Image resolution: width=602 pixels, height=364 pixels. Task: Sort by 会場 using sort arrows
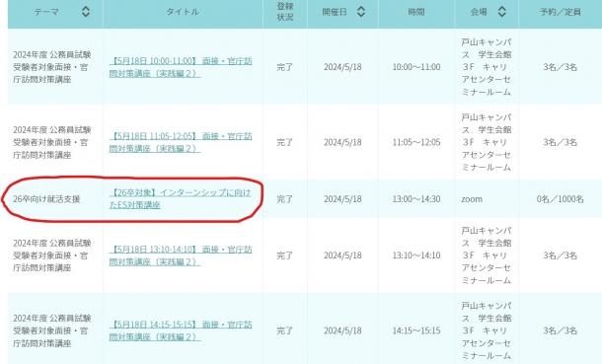(501, 12)
